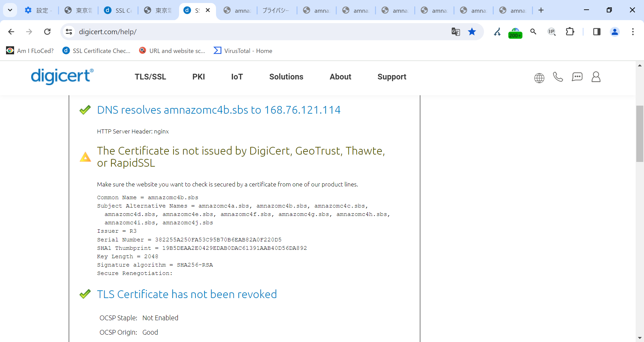Screen dimensions: 644x342
Task: Open the TLS/SSL navigation menu
Action: (150, 77)
